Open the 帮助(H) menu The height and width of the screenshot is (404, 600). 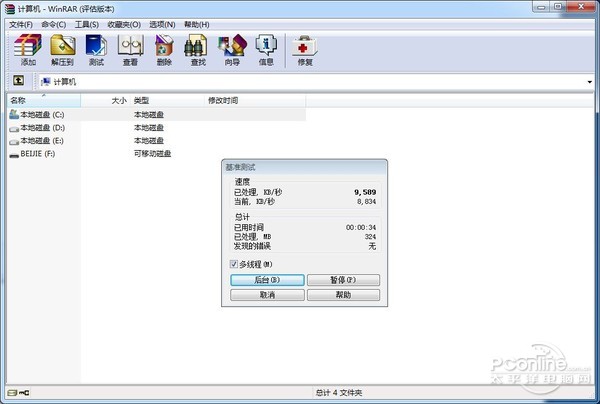pyautogui.click(x=197, y=24)
